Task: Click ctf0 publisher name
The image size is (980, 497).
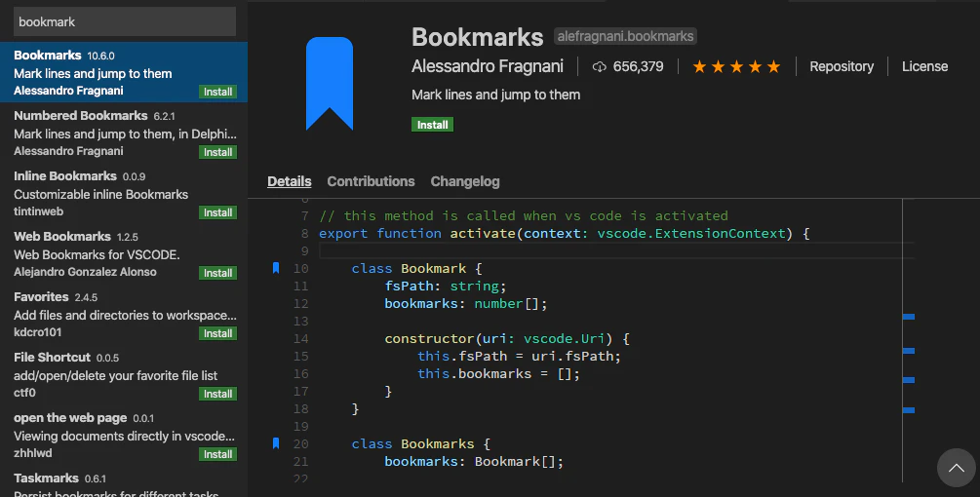Action: pyautogui.click(x=24, y=393)
